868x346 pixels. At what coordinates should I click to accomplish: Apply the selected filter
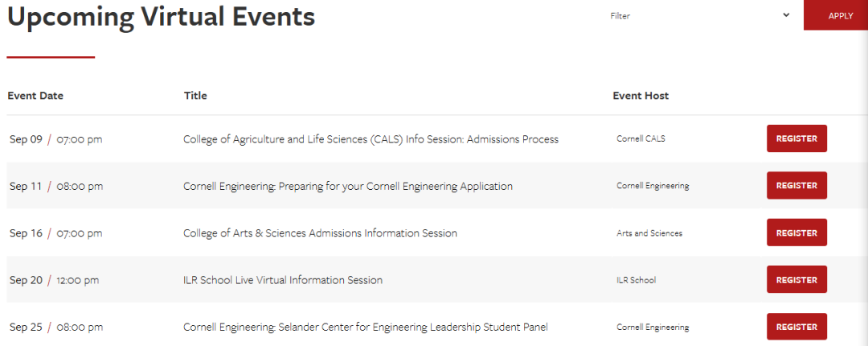point(836,15)
